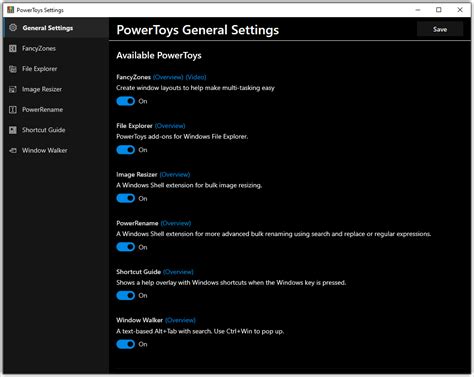Click the File Explorer sidebar icon

[13, 69]
